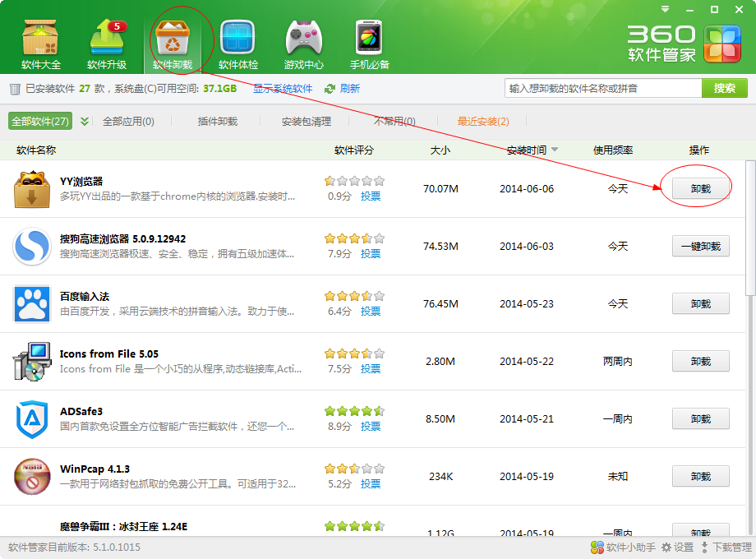
Task: Switch to the 最近安装(2) tab
Action: 483,122
